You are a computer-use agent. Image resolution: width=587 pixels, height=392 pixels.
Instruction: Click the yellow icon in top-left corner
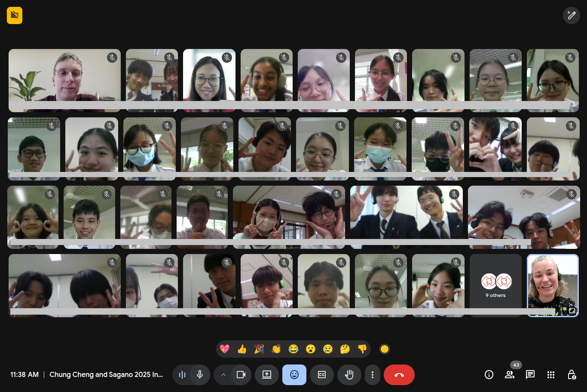[x=15, y=15]
